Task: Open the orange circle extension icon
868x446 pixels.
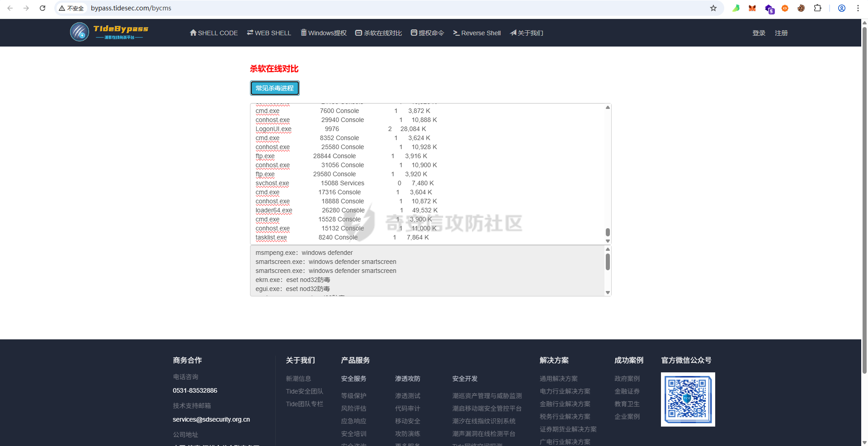Action: coord(785,8)
